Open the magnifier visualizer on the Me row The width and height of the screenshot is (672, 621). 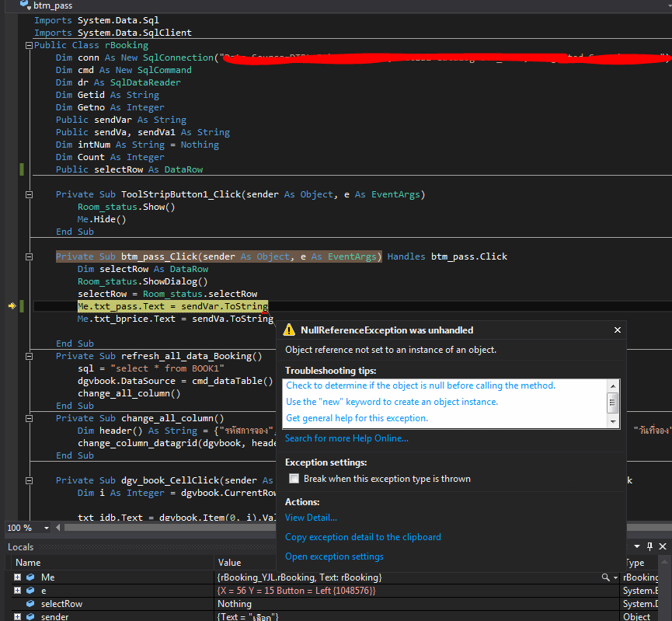[x=605, y=577]
